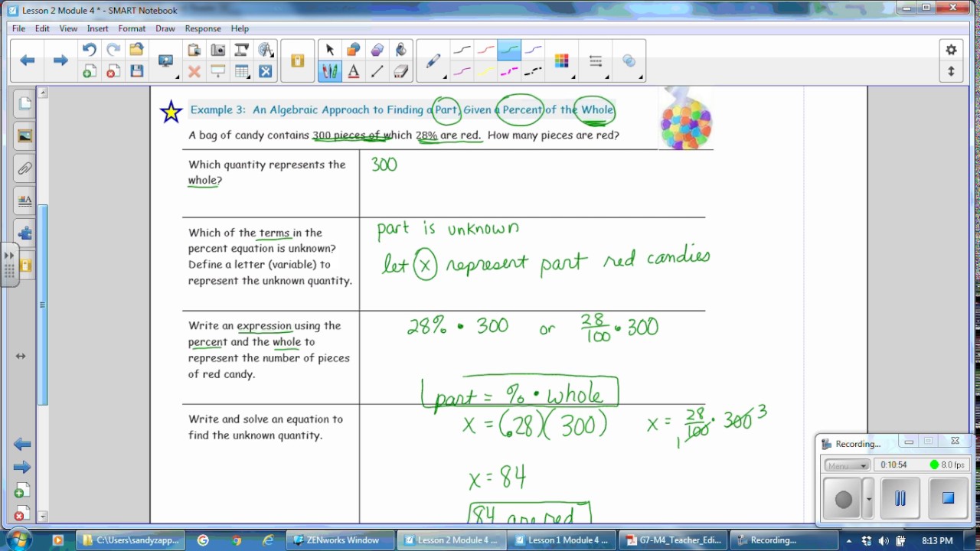Select the Fill bucket tool
The width and height of the screenshot is (980, 551).
pos(401,50)
